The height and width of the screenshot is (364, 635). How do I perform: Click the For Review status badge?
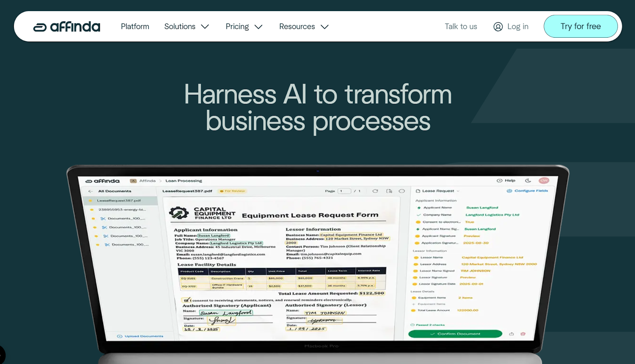tap(233, 191)
